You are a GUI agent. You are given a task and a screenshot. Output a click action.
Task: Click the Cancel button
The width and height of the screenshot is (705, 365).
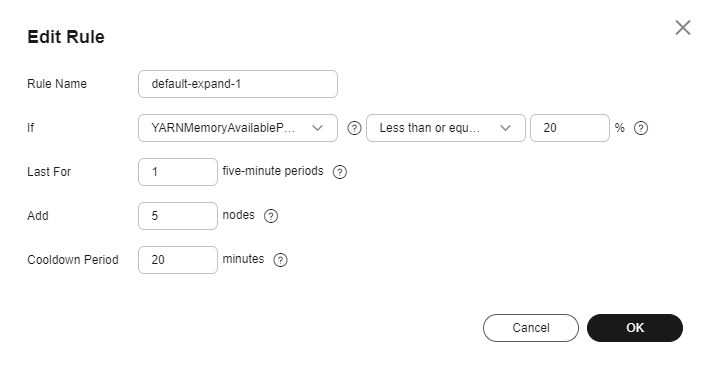pyautogui.click(x=531, y=328)
